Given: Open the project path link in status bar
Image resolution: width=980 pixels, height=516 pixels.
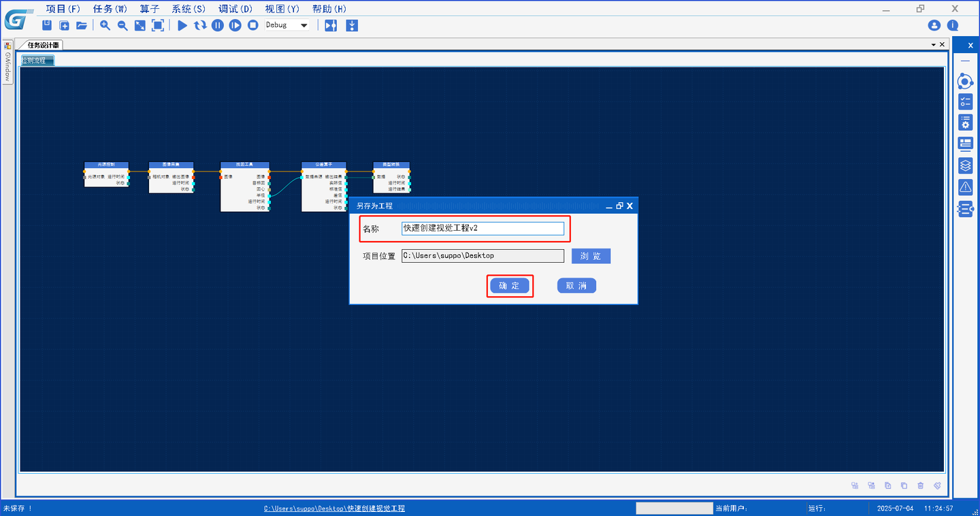Looking at the screenshot, I should click(x=334, y=509).
